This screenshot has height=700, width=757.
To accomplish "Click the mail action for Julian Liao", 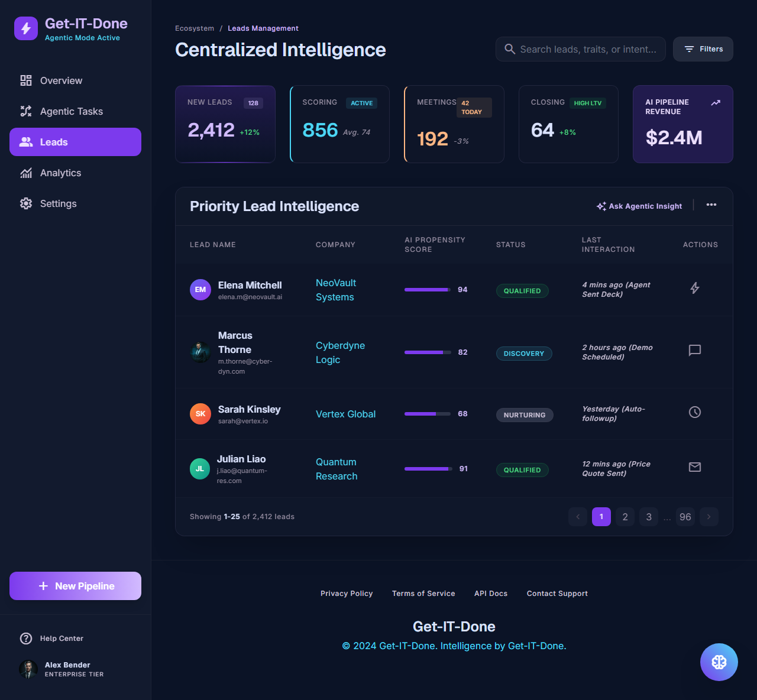I will 695,467.
